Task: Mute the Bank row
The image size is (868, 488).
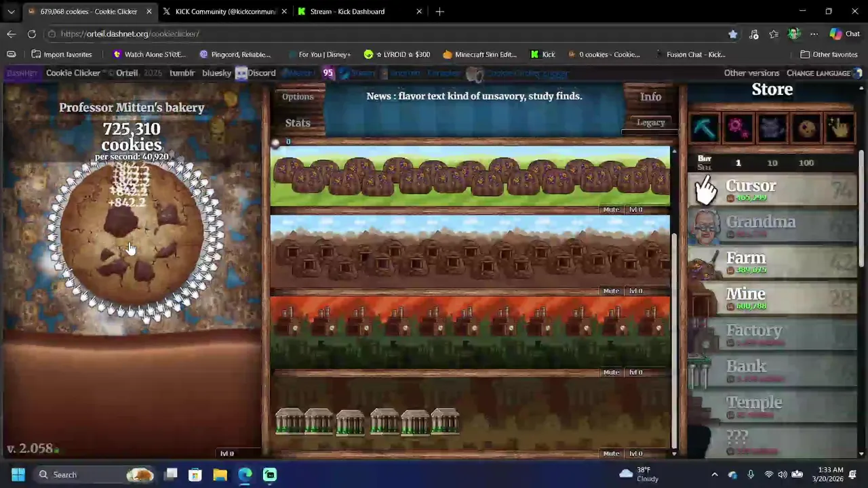Action: [x=611, y=453]
